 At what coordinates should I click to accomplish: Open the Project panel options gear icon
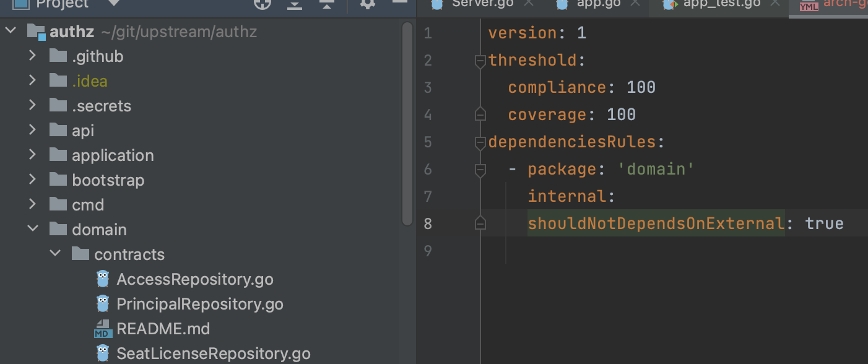368,5
